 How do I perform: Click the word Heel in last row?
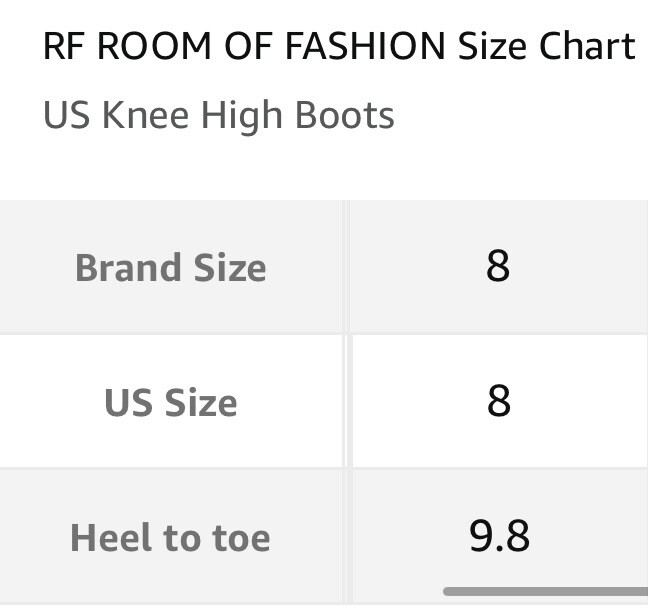pos(108,538)
